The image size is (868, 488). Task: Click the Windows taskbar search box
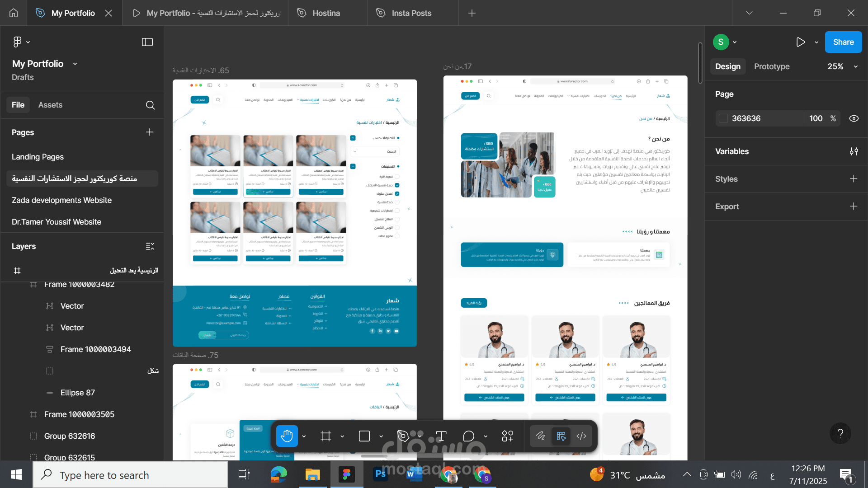pos(130,475)
